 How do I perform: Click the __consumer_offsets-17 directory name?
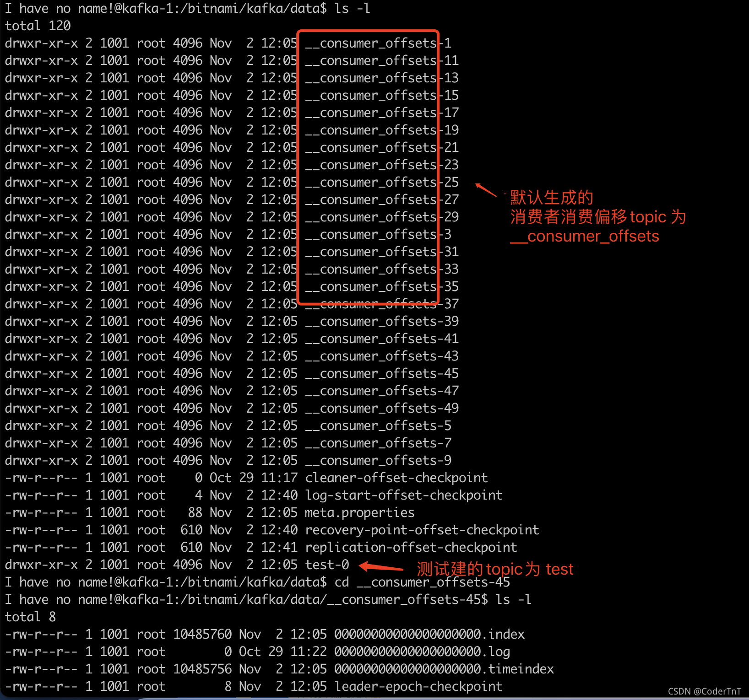382,113
